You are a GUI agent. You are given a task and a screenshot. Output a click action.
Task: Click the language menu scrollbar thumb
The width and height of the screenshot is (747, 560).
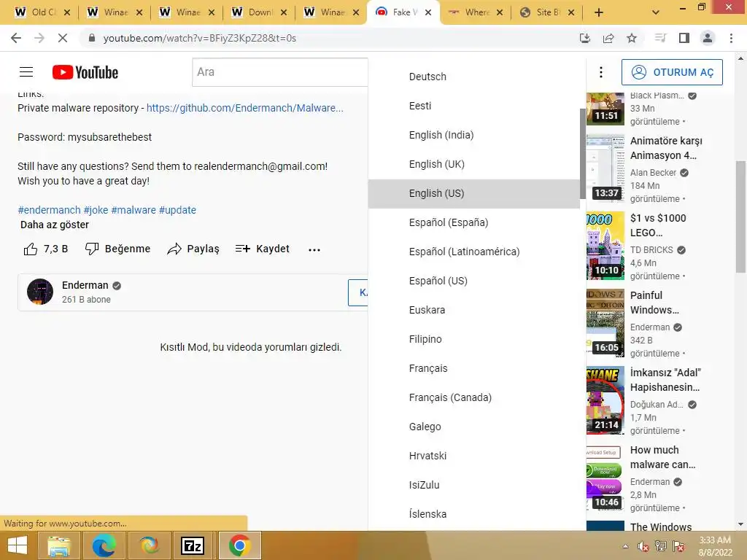pos(582,153)
